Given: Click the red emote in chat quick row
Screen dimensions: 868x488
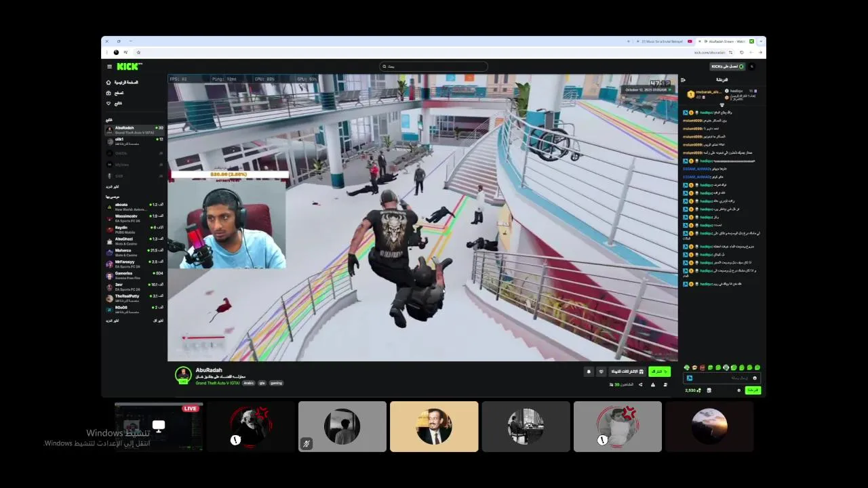Looking at the screenshot, I should pyautogui.click(x=703, y=367).
